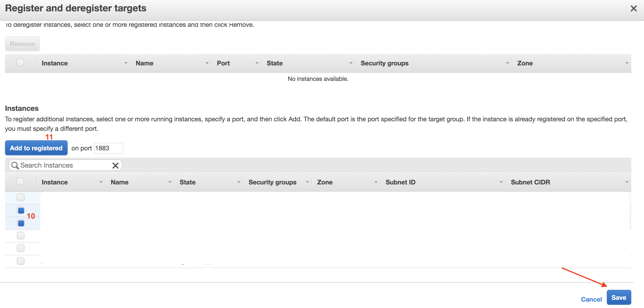Click the Search Instances text field
The height and width of the screenshot is (308, 644).
point(65,165)
